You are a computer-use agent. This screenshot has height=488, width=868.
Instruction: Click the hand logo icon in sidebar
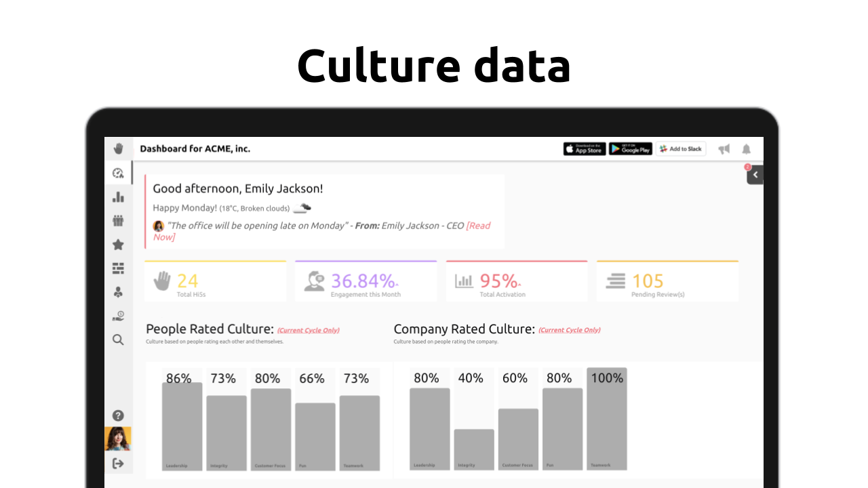(118, 148)
